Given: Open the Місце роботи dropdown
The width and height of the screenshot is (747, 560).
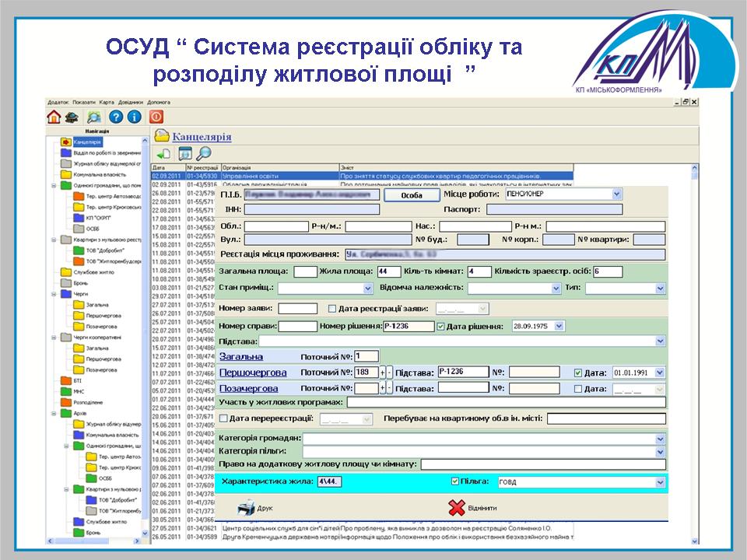Looking at the screenshot, I should coord(617,194).
